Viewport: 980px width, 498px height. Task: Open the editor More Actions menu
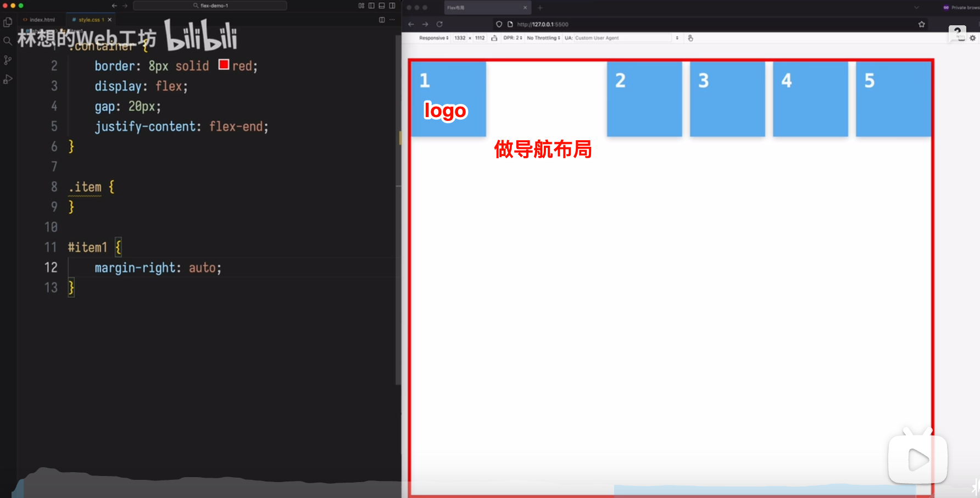[392, 20]
